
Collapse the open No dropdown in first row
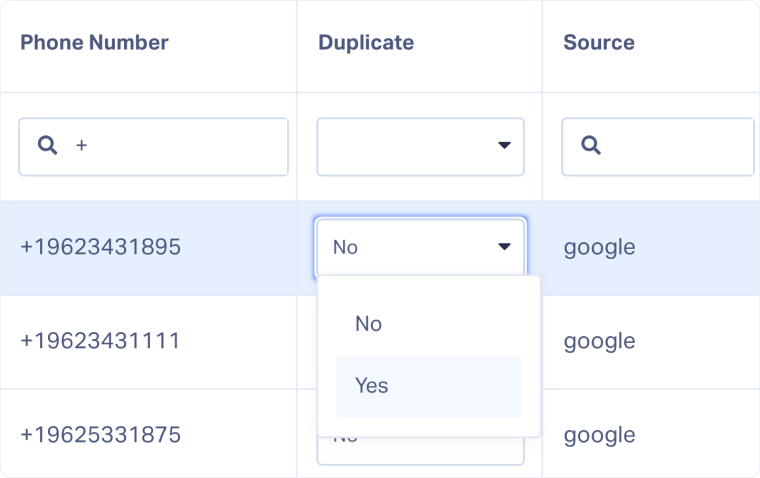click(x=420, y=247)
